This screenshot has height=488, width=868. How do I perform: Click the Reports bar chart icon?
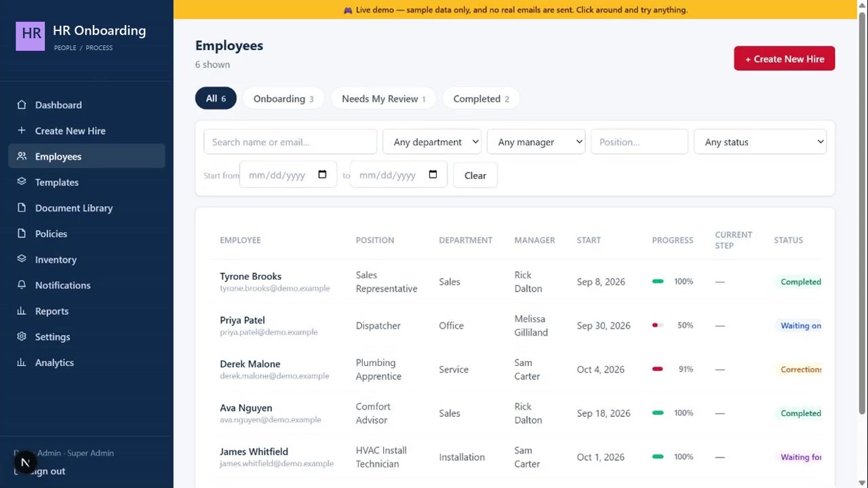pyautogui.click(x=22, y=311)
